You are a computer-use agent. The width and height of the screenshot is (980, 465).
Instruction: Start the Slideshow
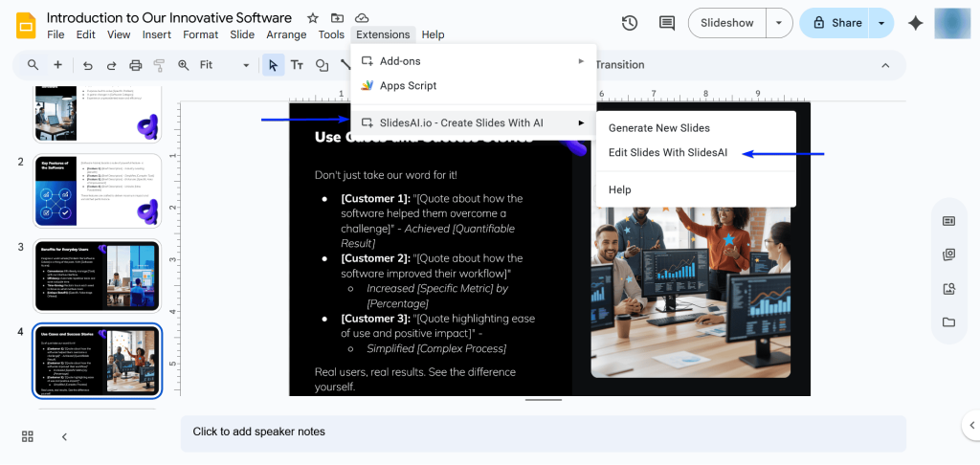(727, 23)
